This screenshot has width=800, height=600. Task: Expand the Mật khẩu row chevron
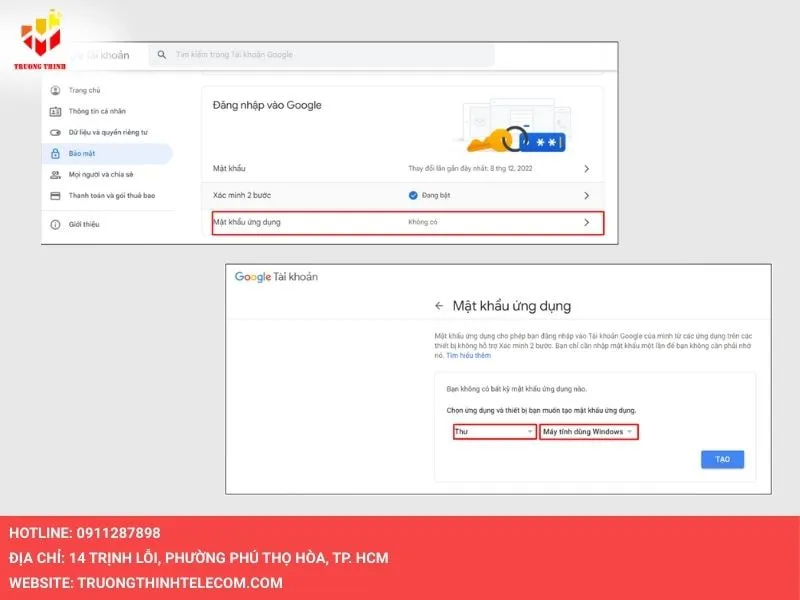coord(586,169)
